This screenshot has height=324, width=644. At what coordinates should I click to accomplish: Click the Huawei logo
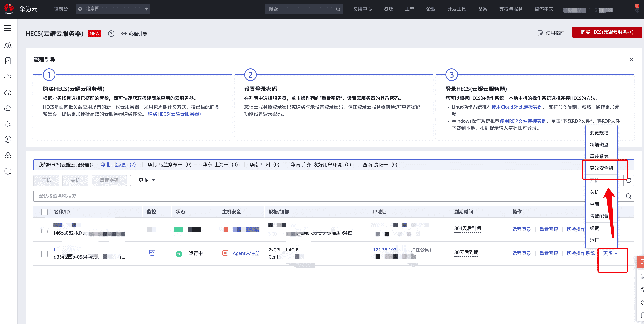click(x=8, y=9)
